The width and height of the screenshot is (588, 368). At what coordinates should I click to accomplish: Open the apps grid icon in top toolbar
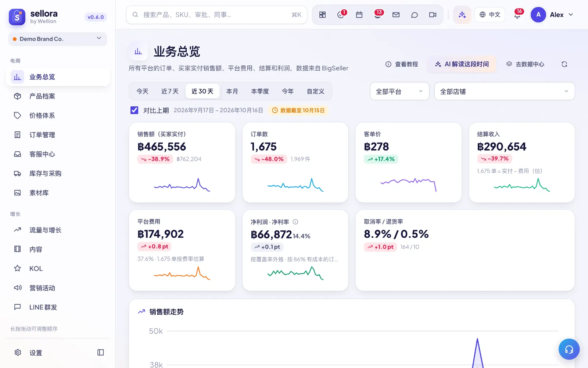tap(322, 15)
